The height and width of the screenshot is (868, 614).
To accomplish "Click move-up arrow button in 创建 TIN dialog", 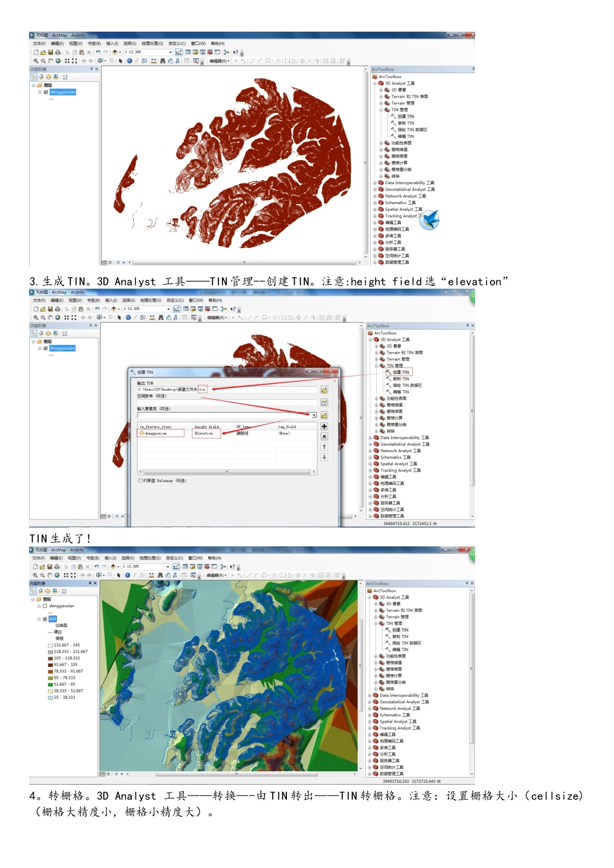I will pos(324,447).
